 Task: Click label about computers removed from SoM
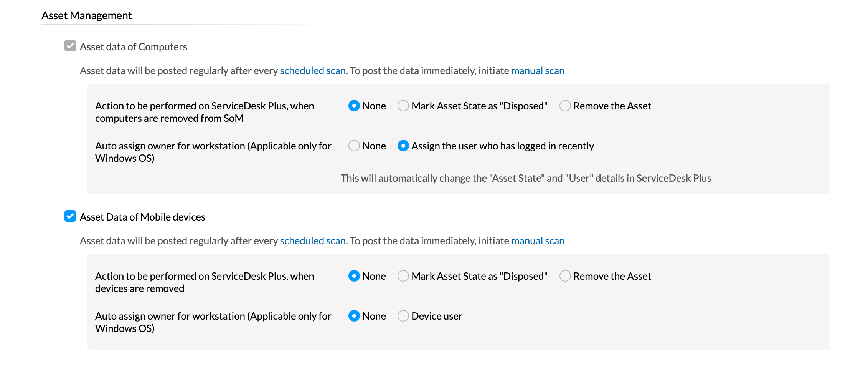pyautogui.click(x=205, y=112)
